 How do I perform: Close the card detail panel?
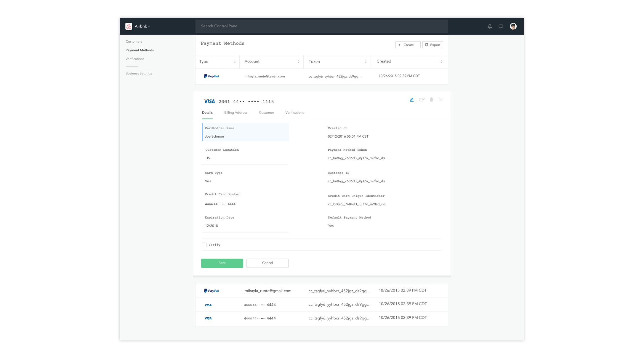coord(441,100)
